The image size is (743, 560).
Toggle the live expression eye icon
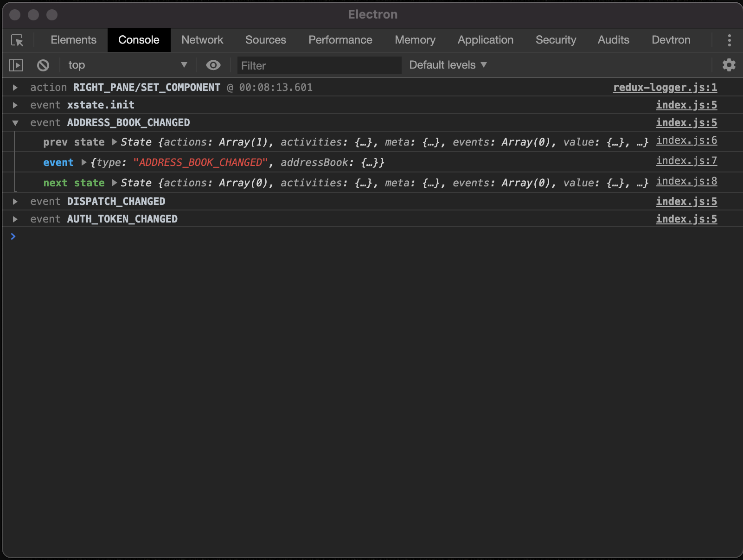pyautogui.click(x=213, y=65)
